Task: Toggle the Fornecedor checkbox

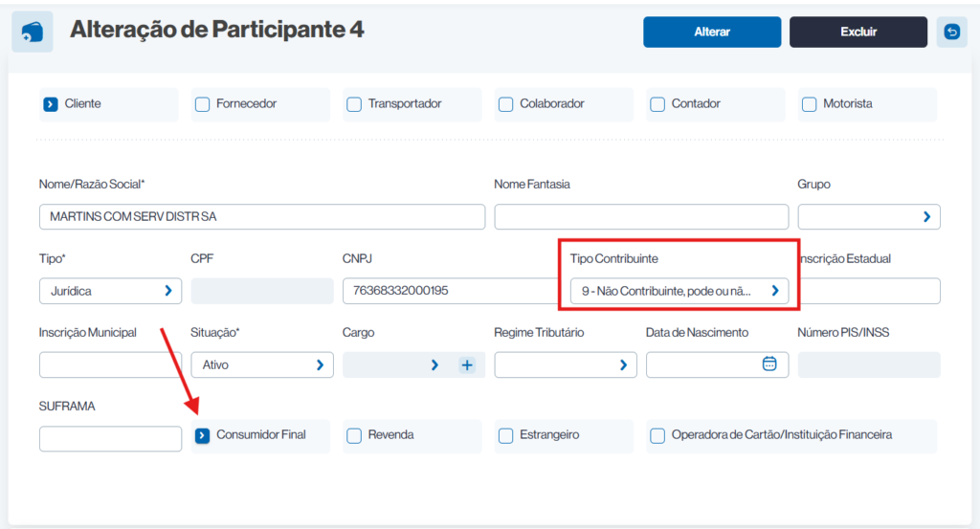Action: tap(202, 104)
